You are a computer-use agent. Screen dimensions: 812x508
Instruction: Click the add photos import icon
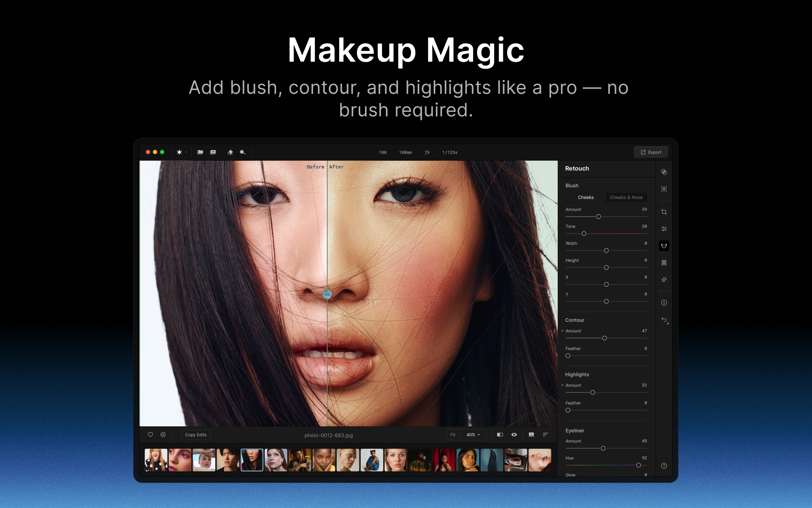pyautogui.click(x=213, y=152)
